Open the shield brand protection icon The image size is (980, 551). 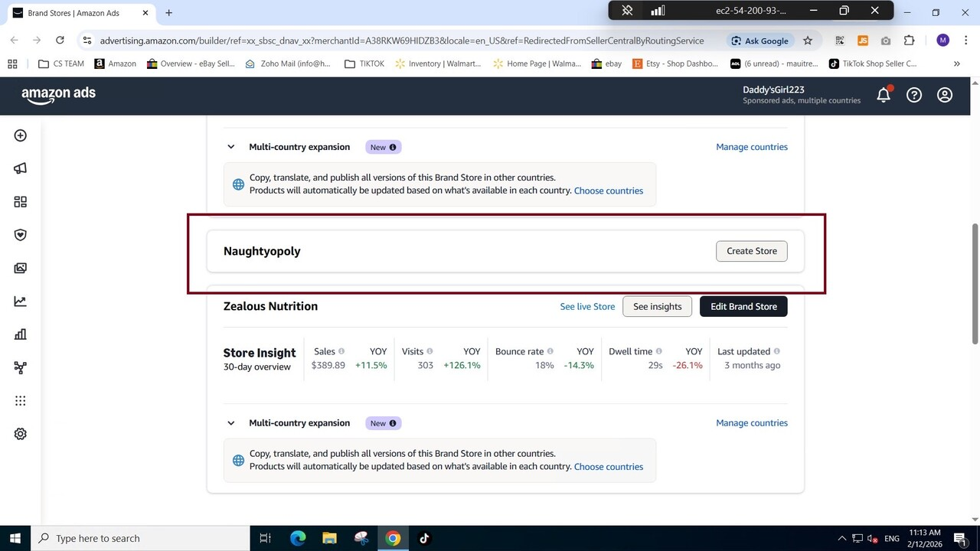pyautogui.click(x=21, y=235)
